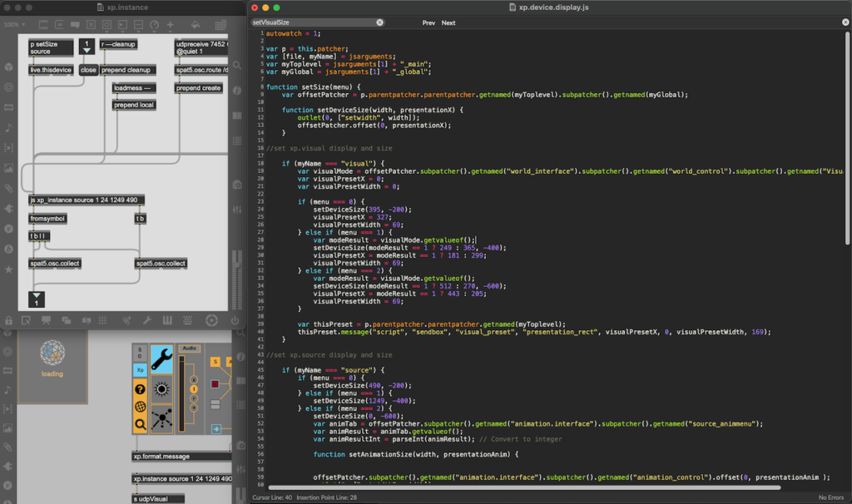Image resolution: width=852 pixels, height=504 pixels.
Task: Select the Xp tab button
Action: click(140, 369)
